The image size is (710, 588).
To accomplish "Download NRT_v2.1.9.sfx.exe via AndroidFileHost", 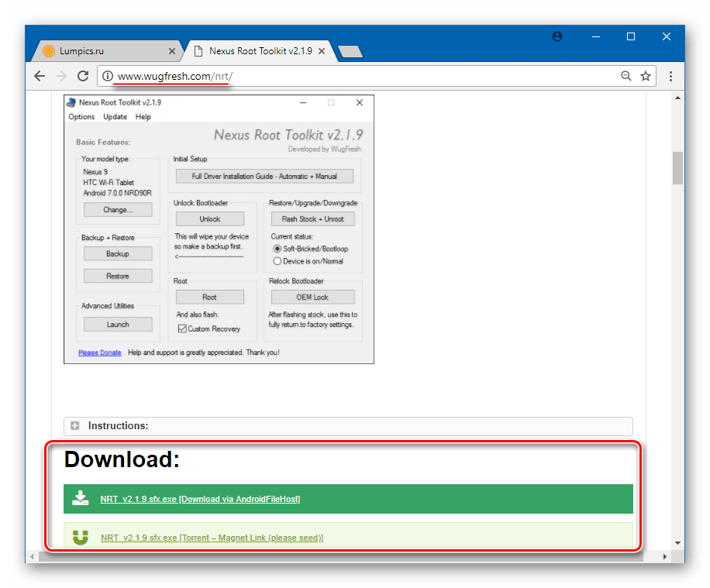I will [x=200, y=499].
